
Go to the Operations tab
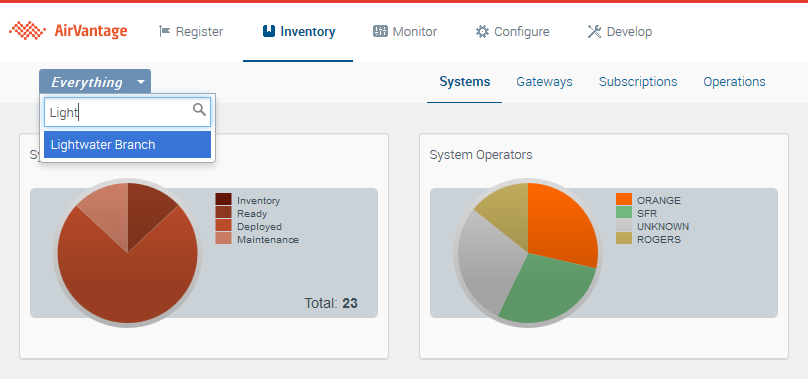pyautogui.click(x=734, y=81)
